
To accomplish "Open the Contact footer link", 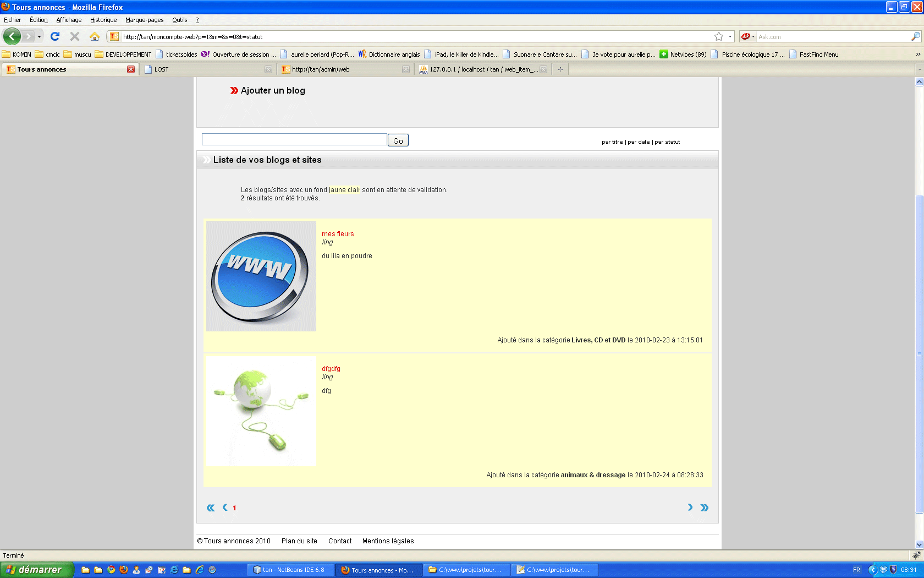I will click(x=340, y=541).
